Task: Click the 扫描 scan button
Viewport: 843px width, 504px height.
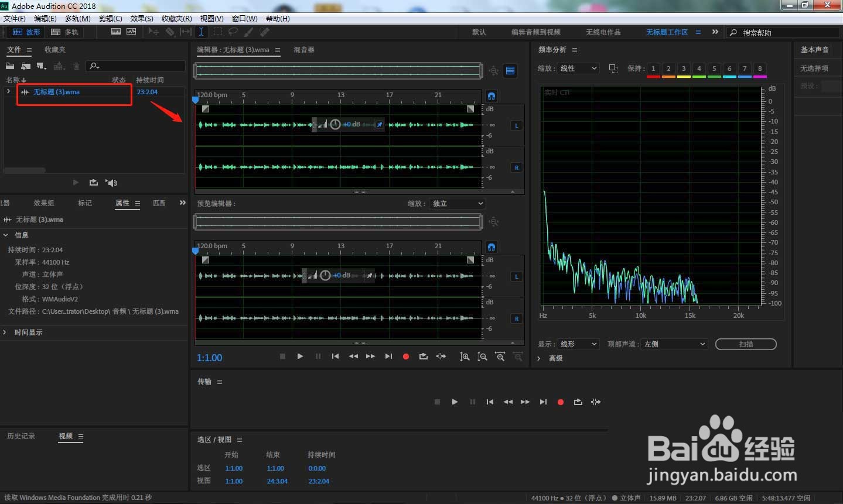Action: pyautogui.click(x=746, y=344)
